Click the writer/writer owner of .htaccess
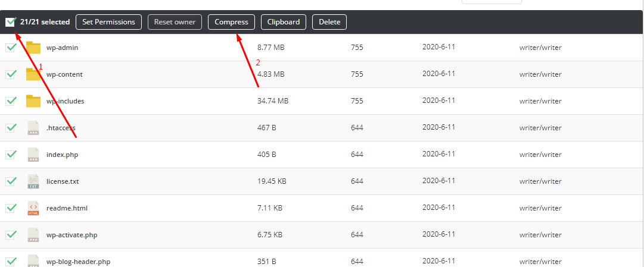The width and height of the screenshot is (644, 267). tap(540, 128)
